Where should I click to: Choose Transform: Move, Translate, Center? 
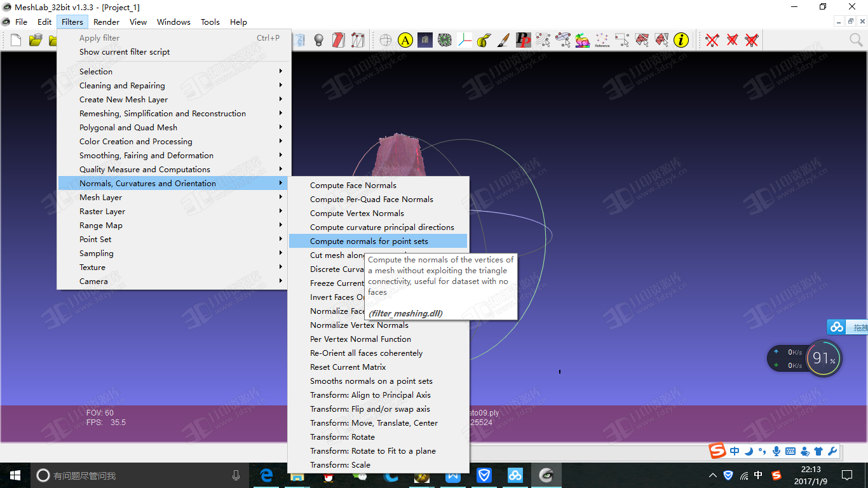click(x=378, y=423)
